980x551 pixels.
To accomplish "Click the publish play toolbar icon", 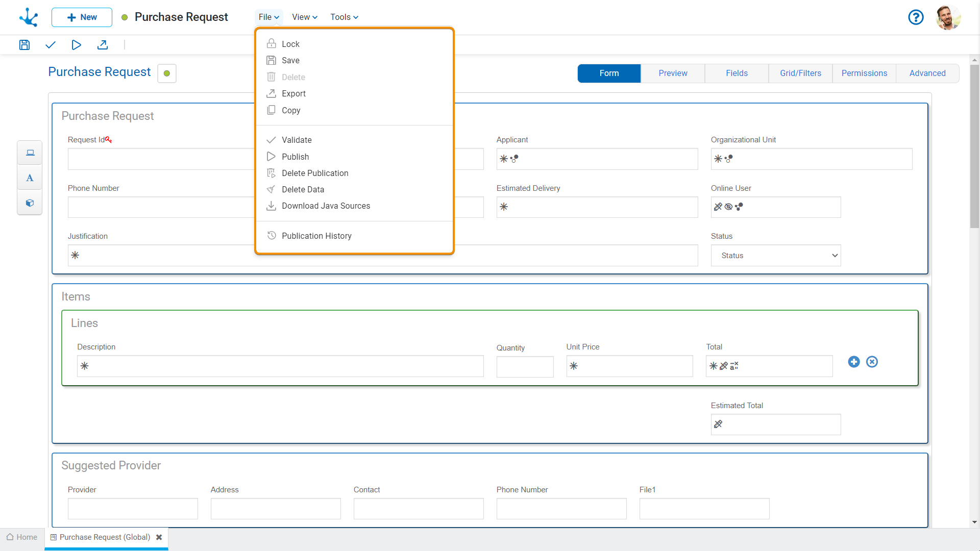I will tap(76, 45).
